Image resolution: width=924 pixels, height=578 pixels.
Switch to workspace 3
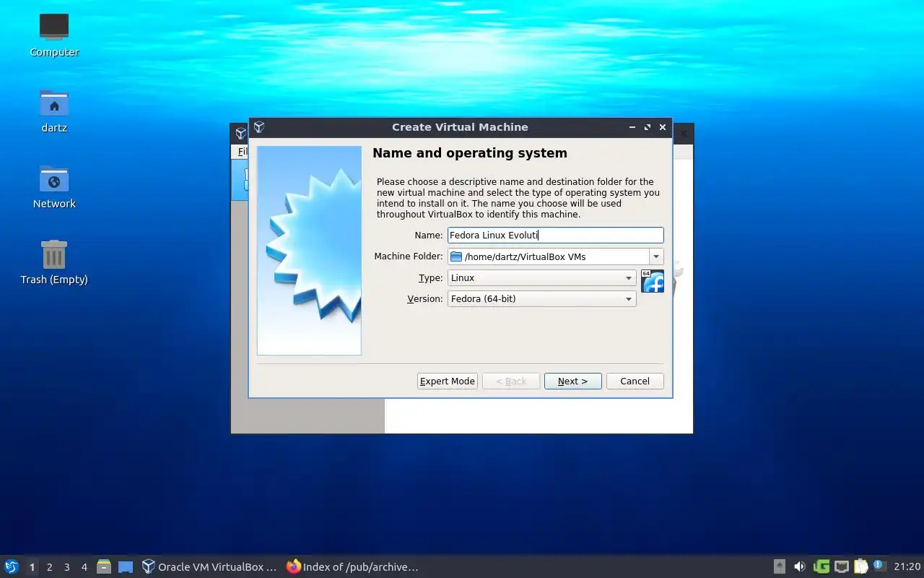click(66, 567)
